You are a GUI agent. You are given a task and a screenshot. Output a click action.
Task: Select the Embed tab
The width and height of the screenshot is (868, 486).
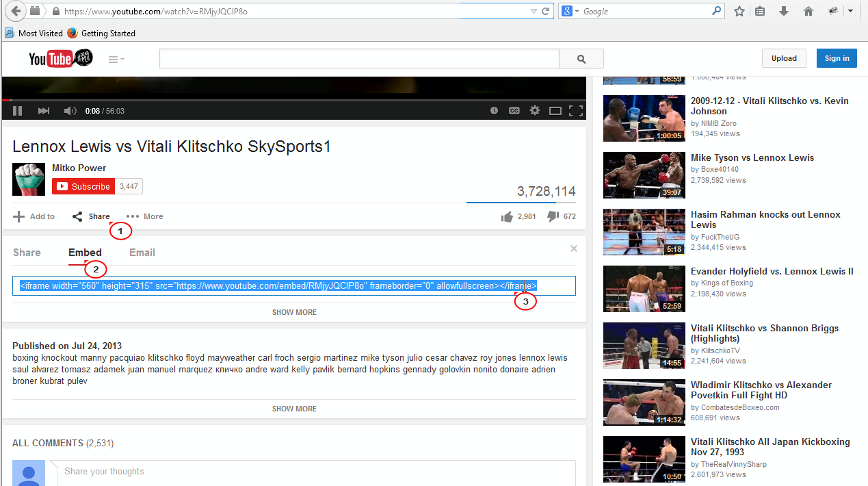click(x=85, y=253)
